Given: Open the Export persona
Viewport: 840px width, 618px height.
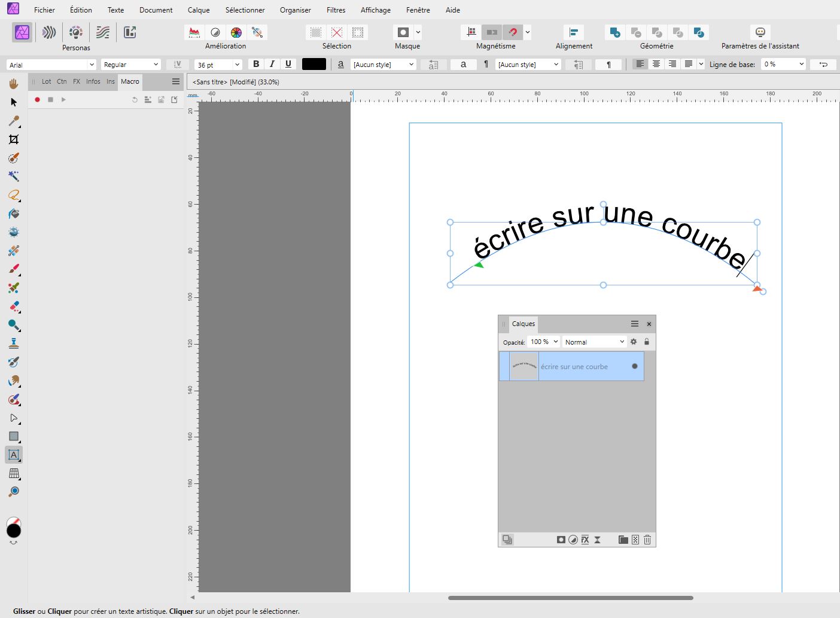Looking at the screenshot, I should (130, 32).
